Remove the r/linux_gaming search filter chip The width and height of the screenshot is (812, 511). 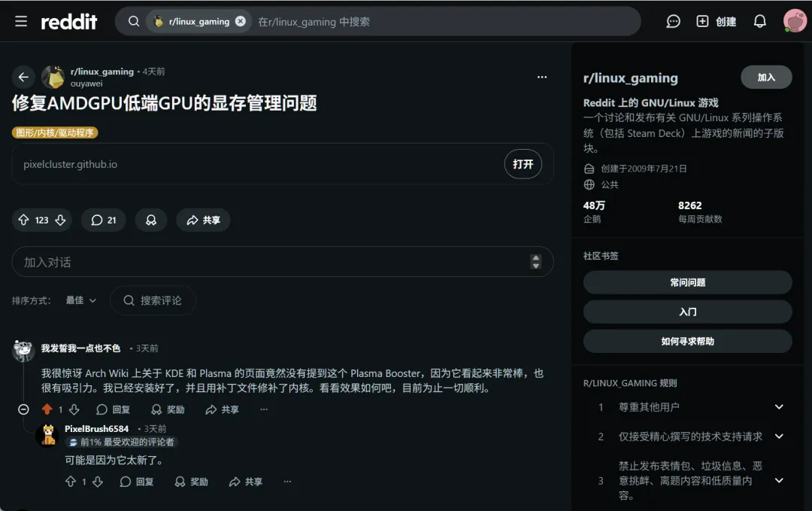tap(241, 21)
